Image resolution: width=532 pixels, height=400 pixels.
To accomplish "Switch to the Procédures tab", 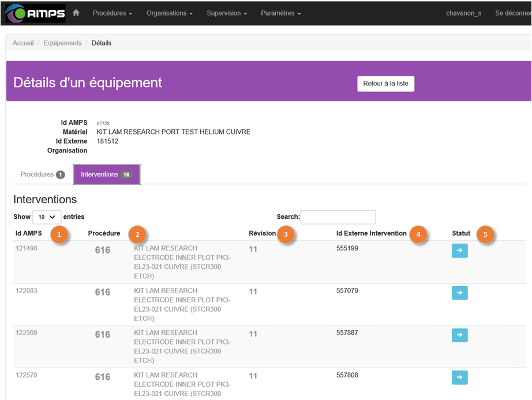I will point(43,174).
